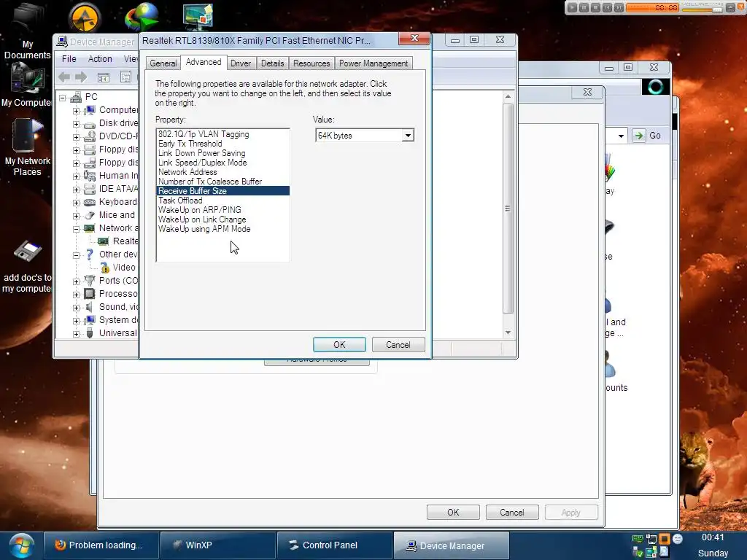Screen dimensions: 747x560
Task: Select the Network Address property
Action: click(222, 172)
